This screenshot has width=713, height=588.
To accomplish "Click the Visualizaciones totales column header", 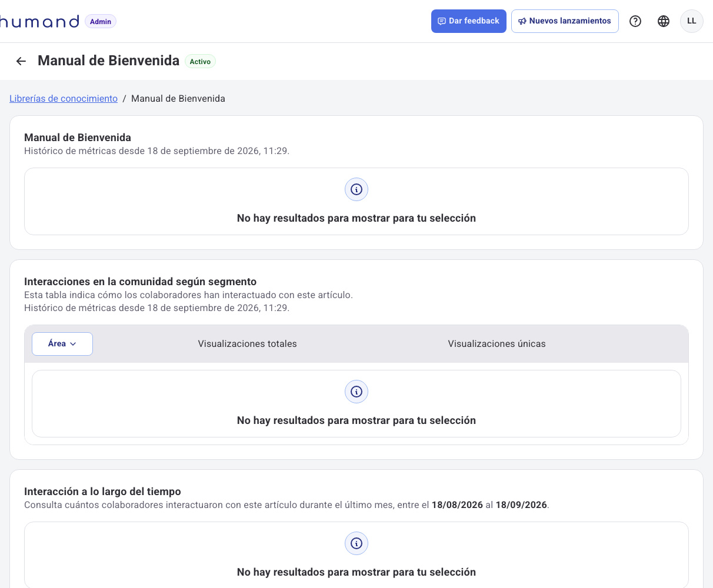I will (x=248, y=344).
